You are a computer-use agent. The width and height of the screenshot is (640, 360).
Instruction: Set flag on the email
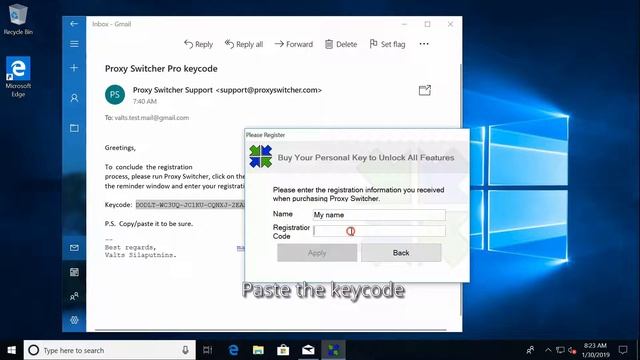387,44
